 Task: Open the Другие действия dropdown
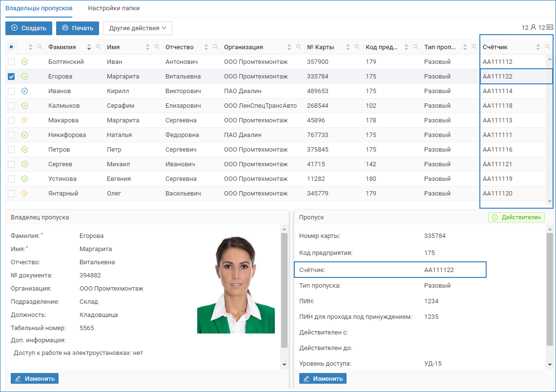click(137, 28)
